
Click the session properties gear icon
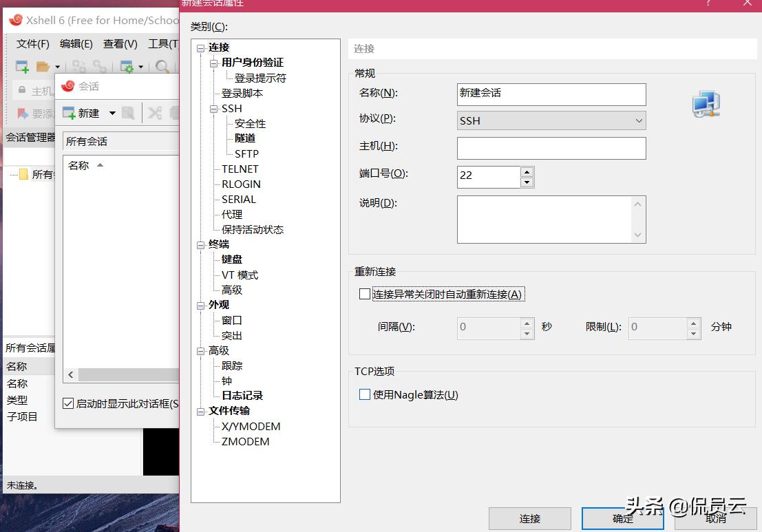tap(128, 66)
